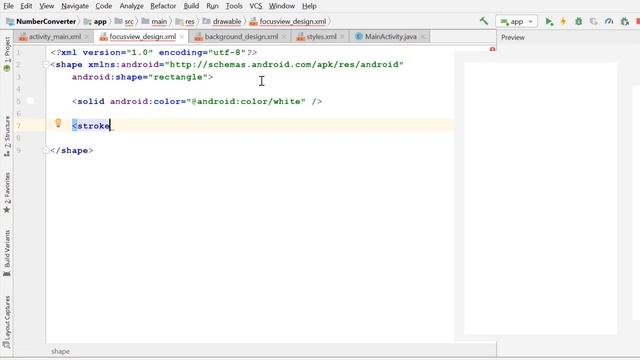Switch to activity_main.xml tab
640x360 pixels.
pyautogui.click(x=55, y=37)
